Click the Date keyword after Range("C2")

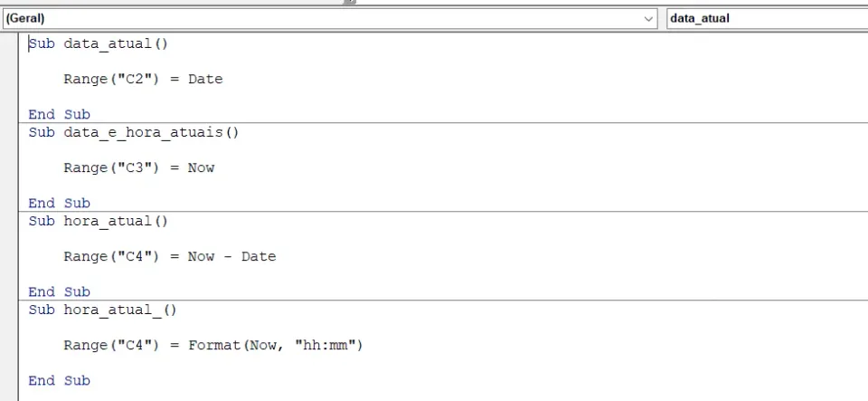click(205, 79)
